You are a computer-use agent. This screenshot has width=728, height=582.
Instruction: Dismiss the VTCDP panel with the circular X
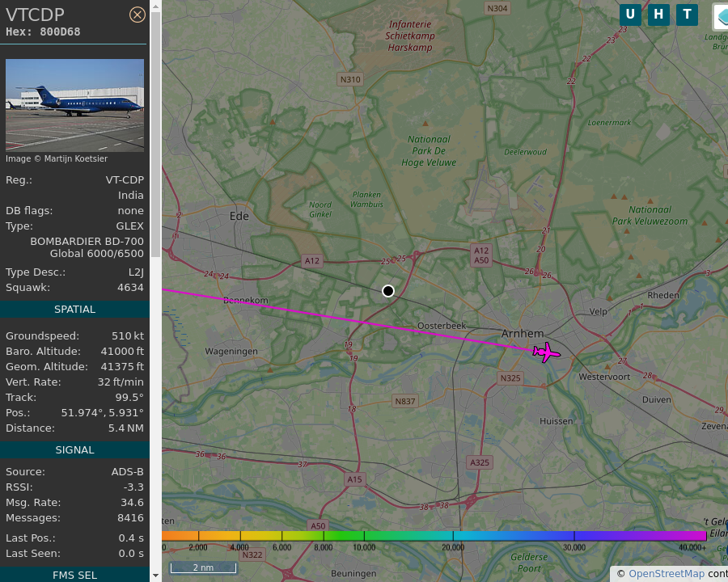137,14
